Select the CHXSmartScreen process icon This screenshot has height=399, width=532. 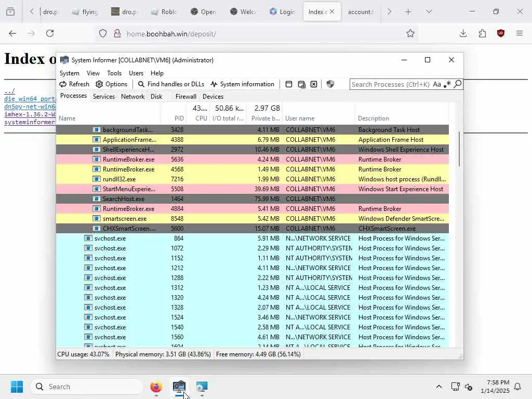pyautogui.click(x=97, y=229)
